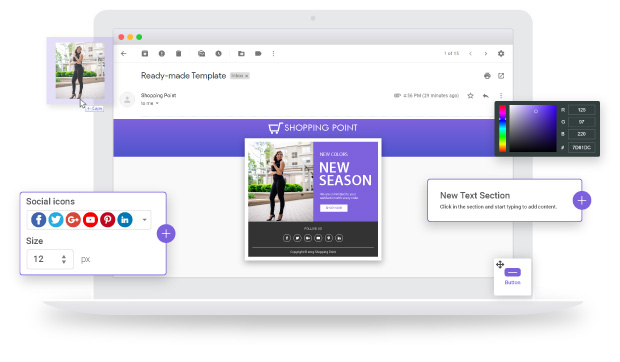The height and width of the screenshot is (362, 620).
Task: Click the Facebook icon in email footer
Action: pos(287,238)
